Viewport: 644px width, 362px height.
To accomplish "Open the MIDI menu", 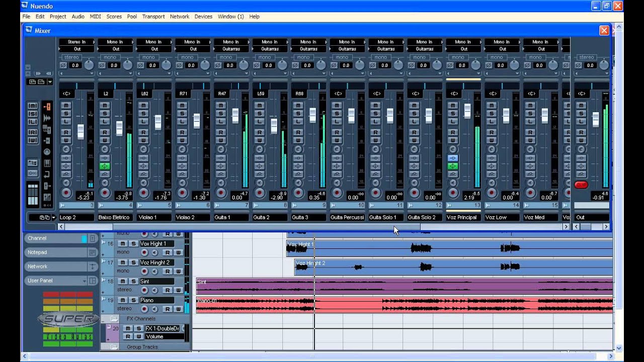I will coord(95,17).
